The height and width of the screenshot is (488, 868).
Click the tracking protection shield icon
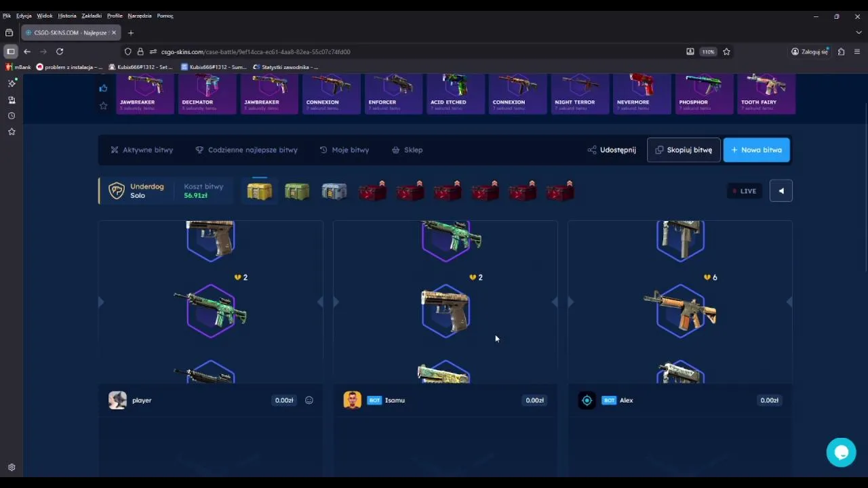click(127, 52)
